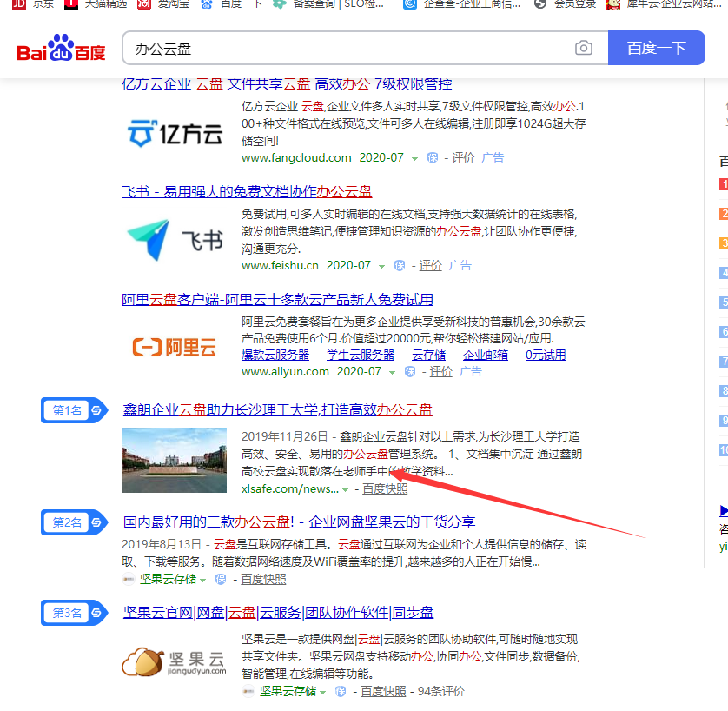Click the www.aliyun.com URL
Image resolution: width=728 pixels, height=711 pixels.
[x=285, y=371]
